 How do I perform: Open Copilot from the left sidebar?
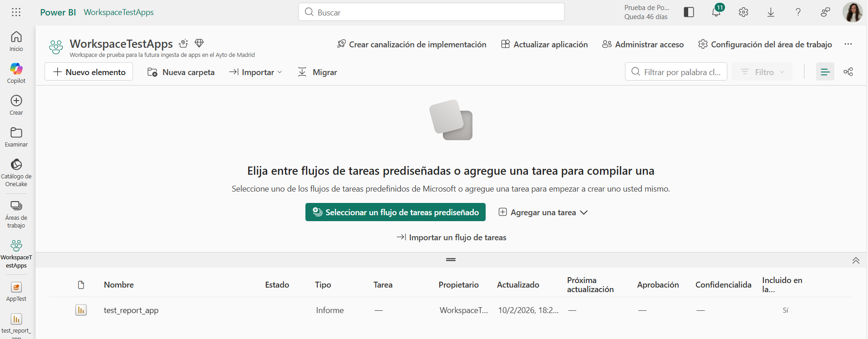[16, 73]
